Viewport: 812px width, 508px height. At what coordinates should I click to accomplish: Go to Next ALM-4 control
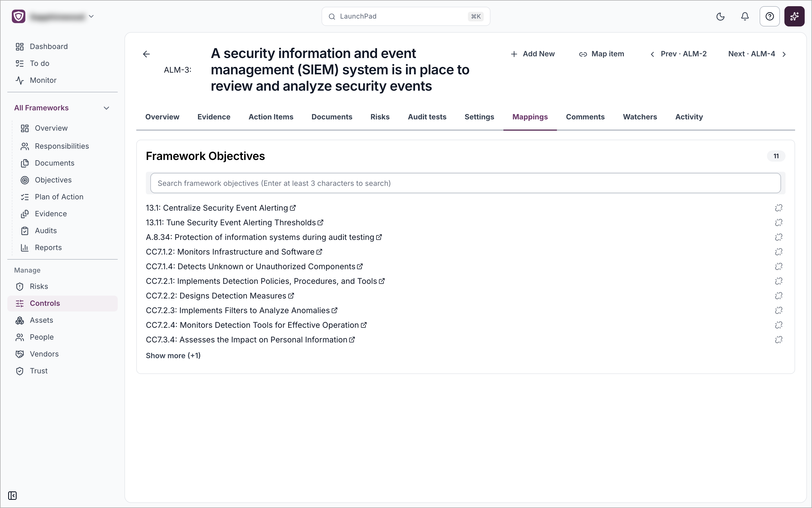click(x=757, y=54)
